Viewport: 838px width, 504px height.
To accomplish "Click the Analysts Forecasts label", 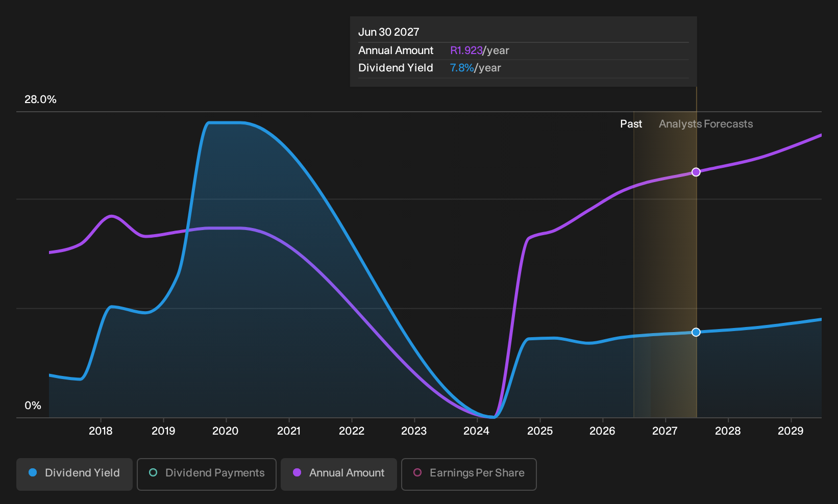I will click(706, 124).
